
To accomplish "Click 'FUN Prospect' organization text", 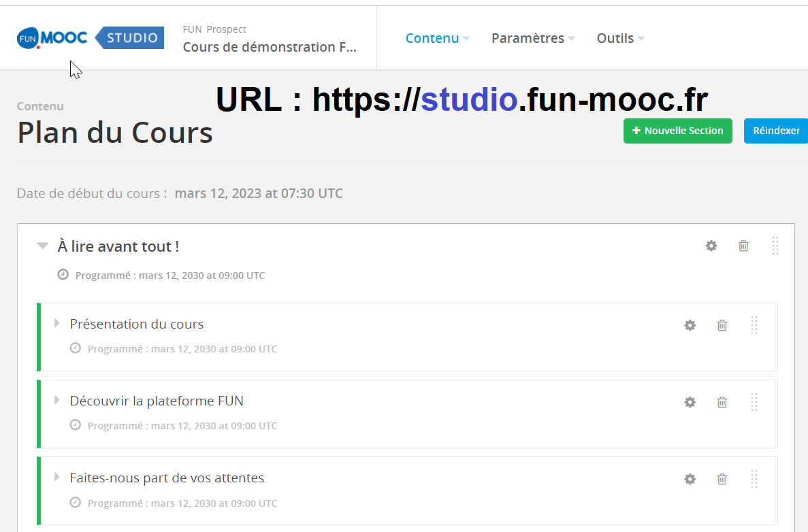I will point(214,29).
